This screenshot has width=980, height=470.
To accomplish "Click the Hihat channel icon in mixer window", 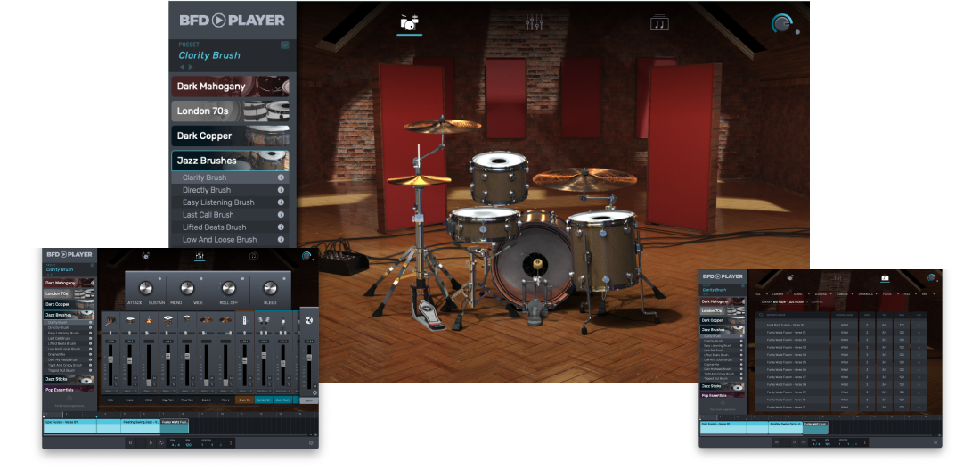I will click(x=149, y=320).
